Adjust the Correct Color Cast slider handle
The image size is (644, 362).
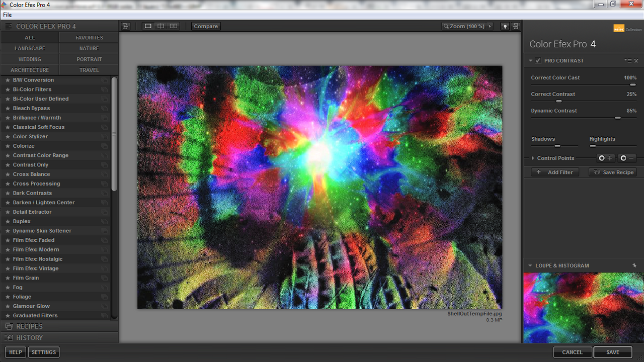[633, 85]
